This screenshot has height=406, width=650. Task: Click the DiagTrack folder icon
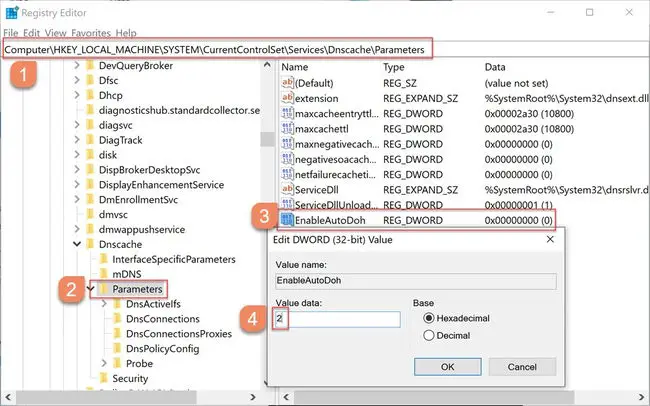(90, 140)
